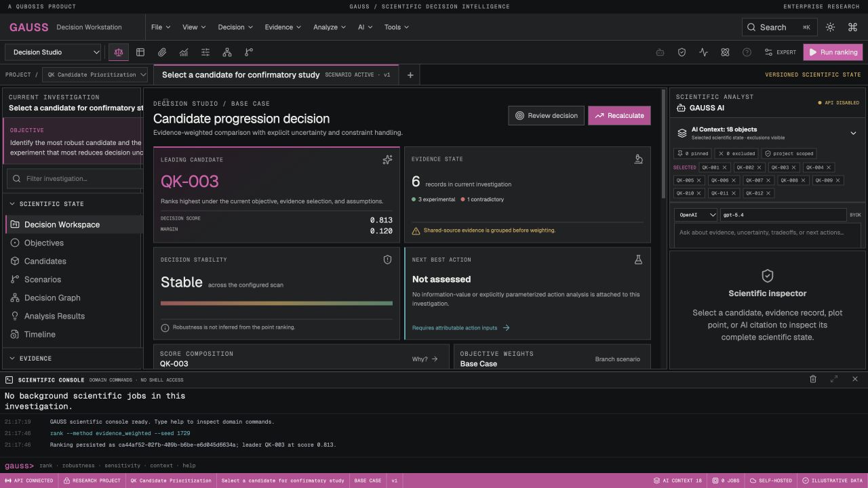Viewport: 868px width, 488px height.
Task: Open the QK Candidate Prioritization project dropdown
Action: point(96,75)
